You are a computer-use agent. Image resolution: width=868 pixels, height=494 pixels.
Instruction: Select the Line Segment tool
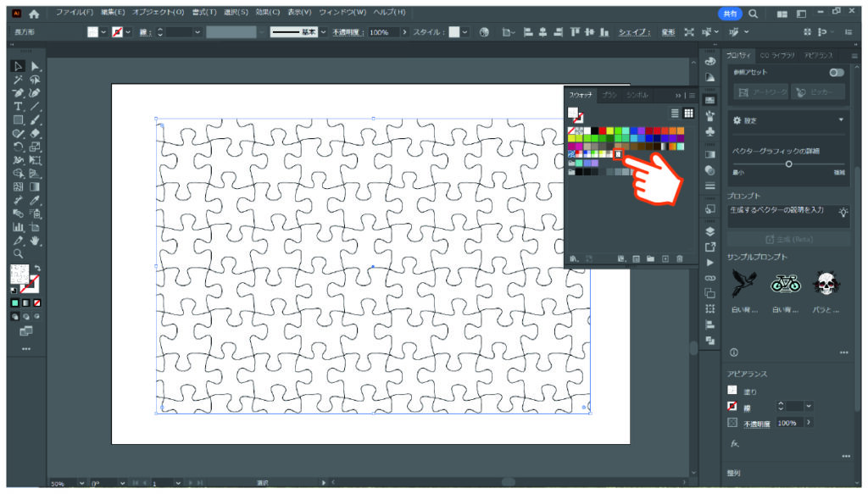pyautogui.click(x=35, y=106)
